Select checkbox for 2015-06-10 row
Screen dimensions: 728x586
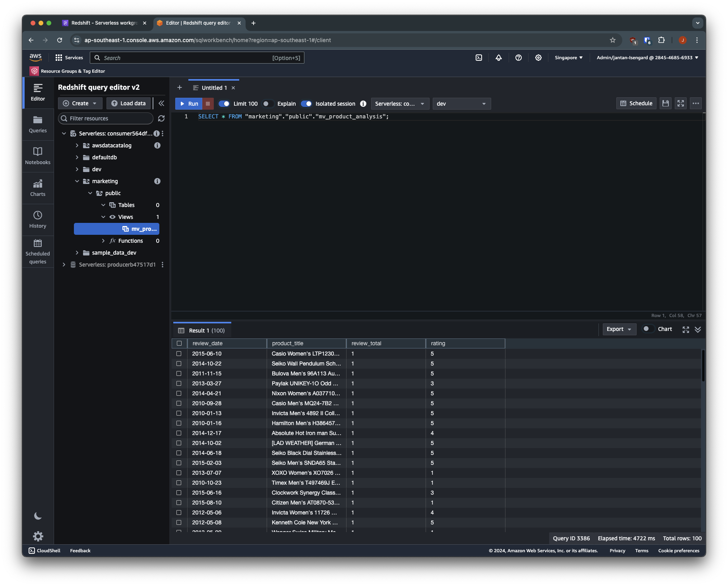click(179, 354)
